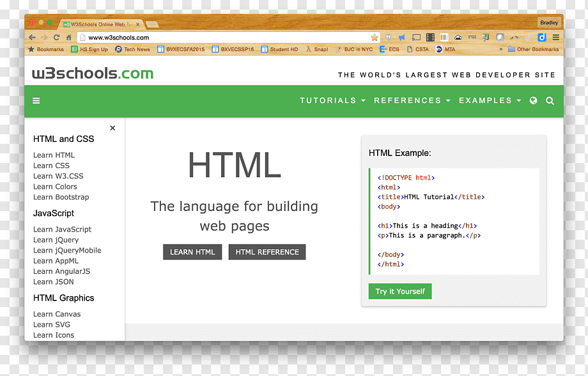Image resolution: width=588 pixels, height=376 pixels.
Task: Click the Bradley profile button
Action: point(548,22)
